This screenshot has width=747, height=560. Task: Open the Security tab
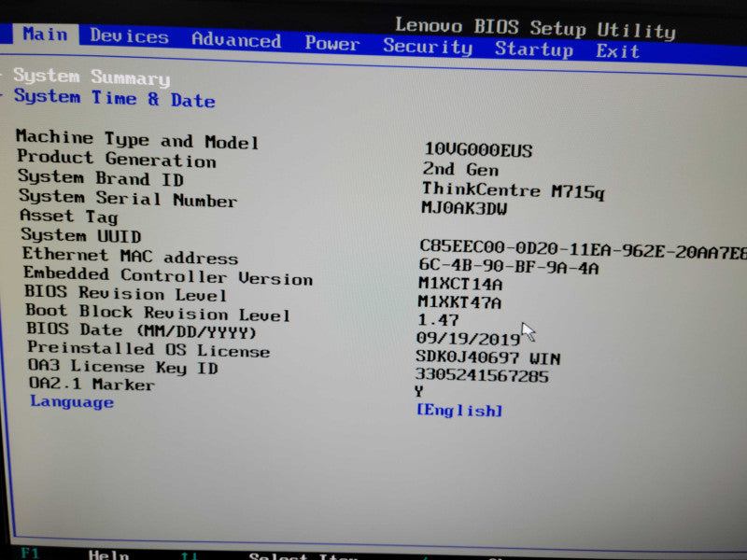(x=428, y=46)
